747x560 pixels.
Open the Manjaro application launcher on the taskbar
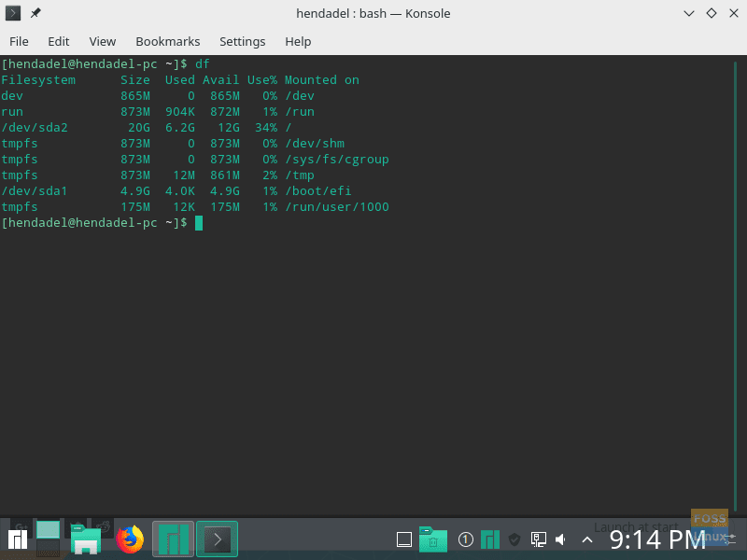click(17, 539)
